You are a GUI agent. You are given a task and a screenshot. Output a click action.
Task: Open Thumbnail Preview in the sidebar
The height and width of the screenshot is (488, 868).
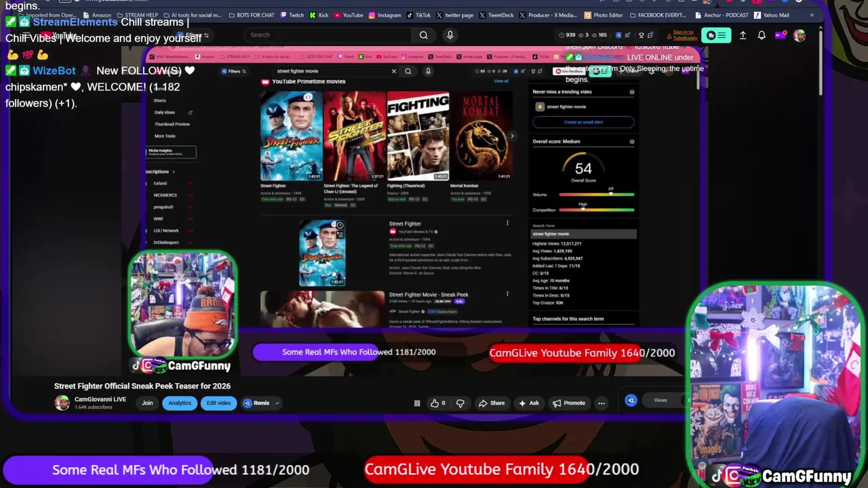point(172,124)
